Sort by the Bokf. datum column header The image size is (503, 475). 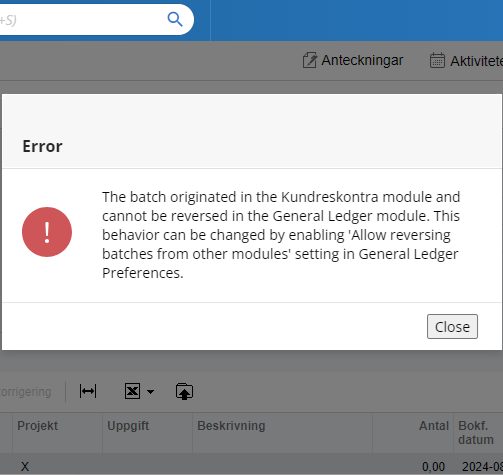(476, 433)
